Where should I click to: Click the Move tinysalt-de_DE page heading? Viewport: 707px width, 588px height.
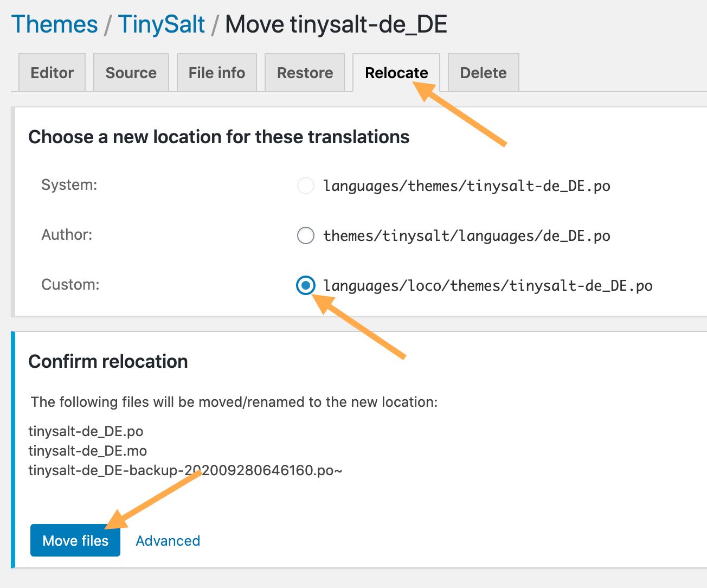[336, 24]
